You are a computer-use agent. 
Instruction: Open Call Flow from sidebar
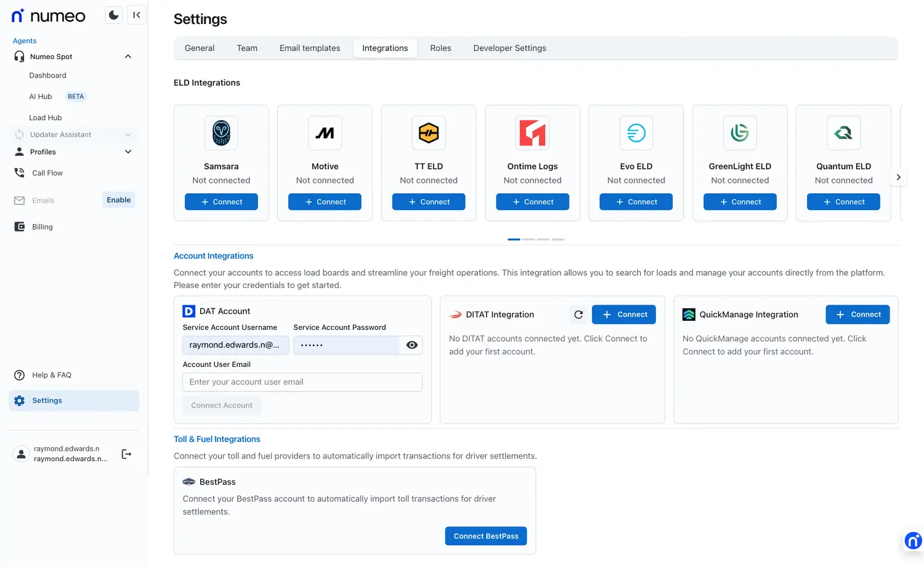pos(47,173)
